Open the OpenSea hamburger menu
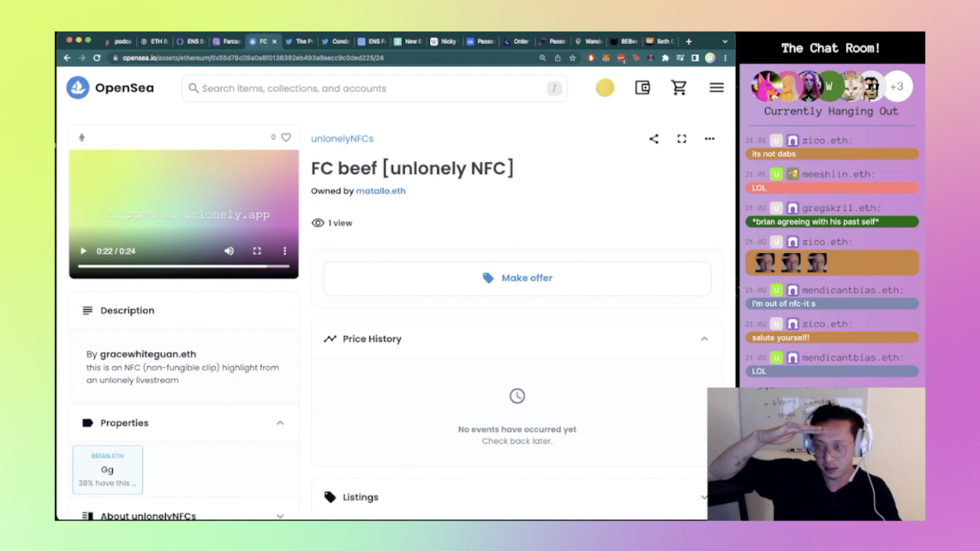The width and height of the screenshot is (980, 551). click(x=716, y=88)
